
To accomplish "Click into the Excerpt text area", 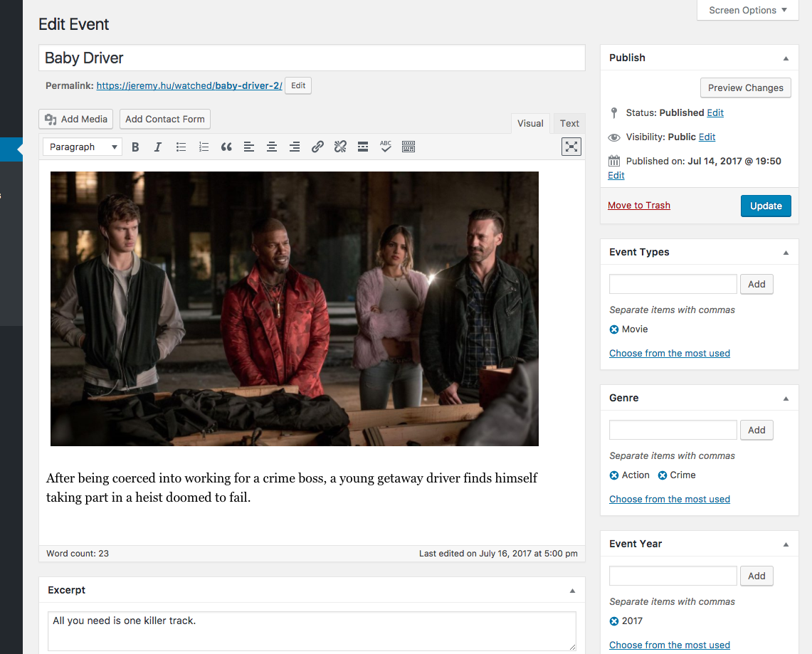I will click(x=312, y=631).
